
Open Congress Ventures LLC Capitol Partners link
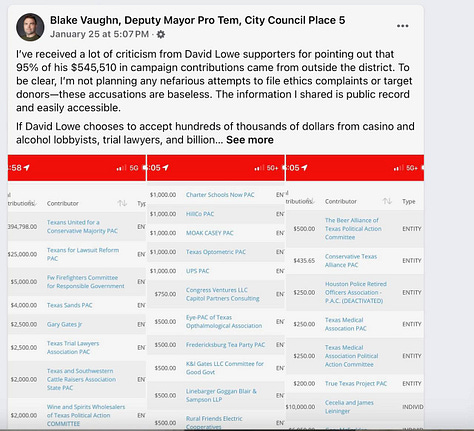223,294
